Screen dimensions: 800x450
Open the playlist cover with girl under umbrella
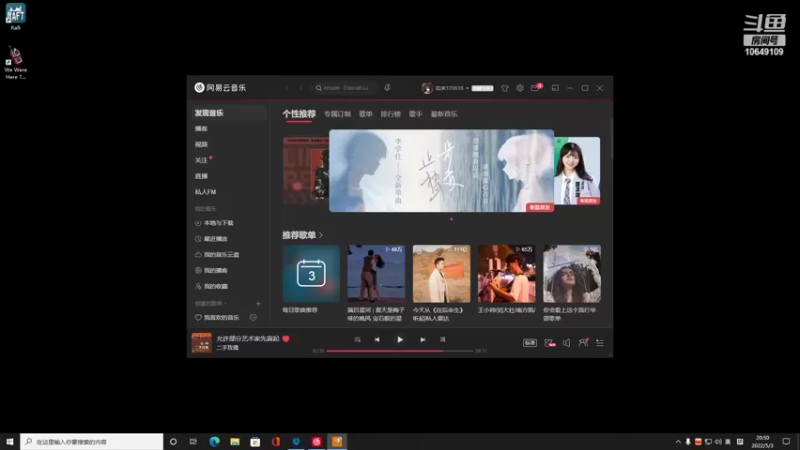(572, 273)
